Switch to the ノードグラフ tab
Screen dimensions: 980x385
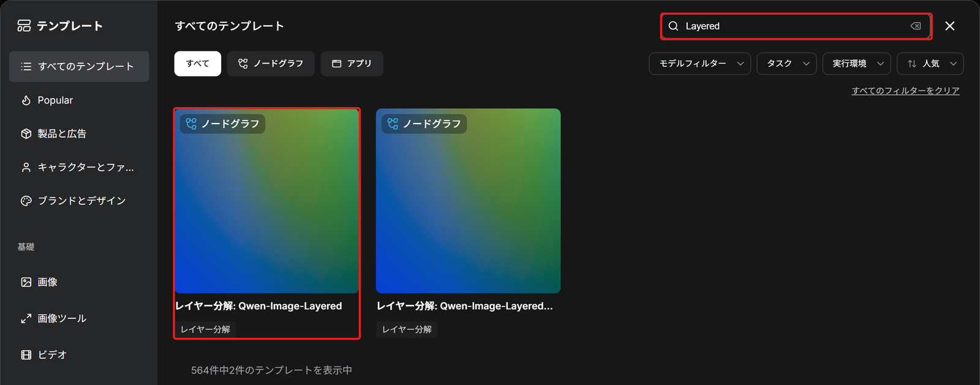point(271,64)
